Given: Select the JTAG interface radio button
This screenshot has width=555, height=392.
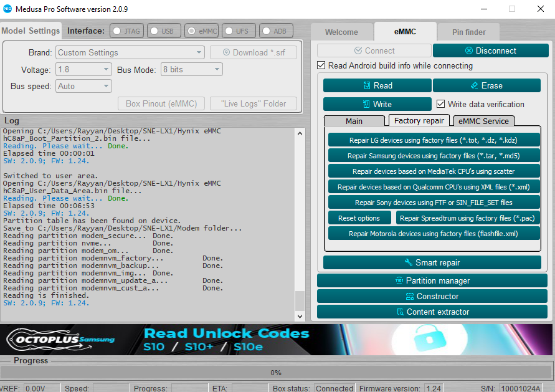Looking at the screenshot, I should [117, 31].
